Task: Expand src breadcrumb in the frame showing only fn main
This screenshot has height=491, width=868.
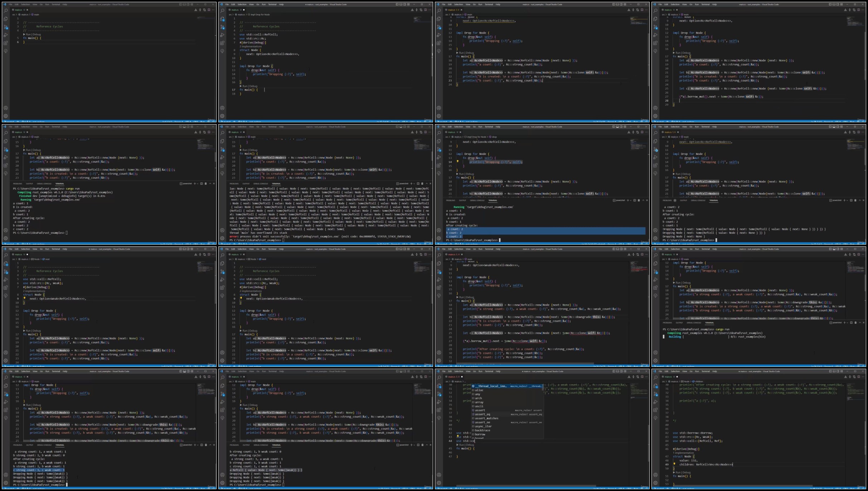Action: [14, 15]
